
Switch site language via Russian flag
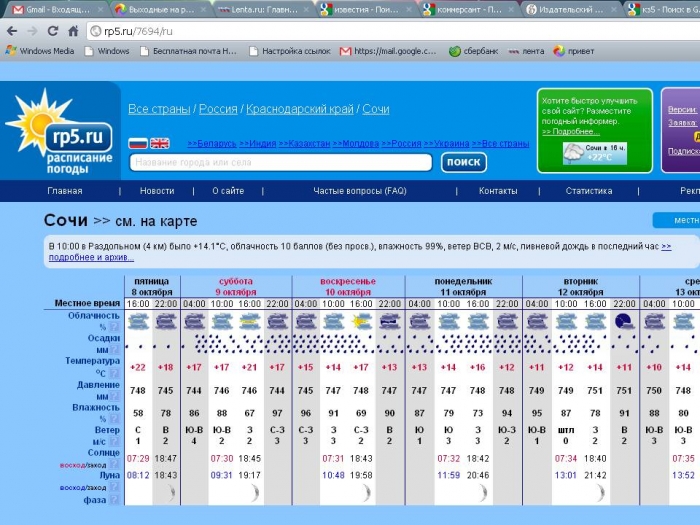(x=138, y=144)
